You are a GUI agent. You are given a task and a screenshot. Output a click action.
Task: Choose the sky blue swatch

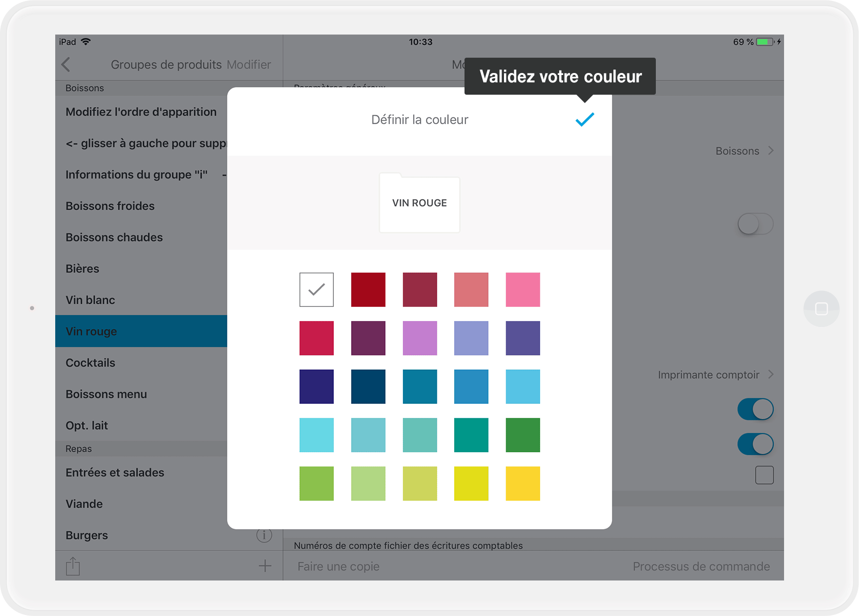523,387
